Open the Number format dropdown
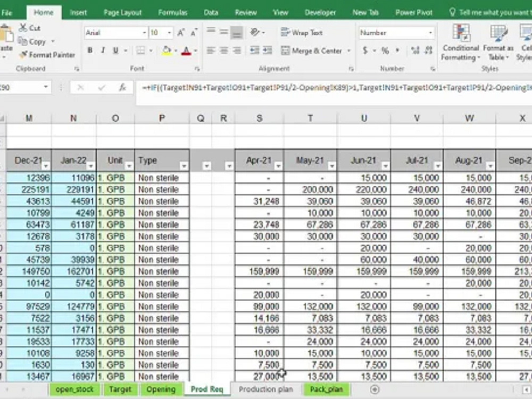The width and height of the screenshot is (532, 399). [x=431, y=32]
